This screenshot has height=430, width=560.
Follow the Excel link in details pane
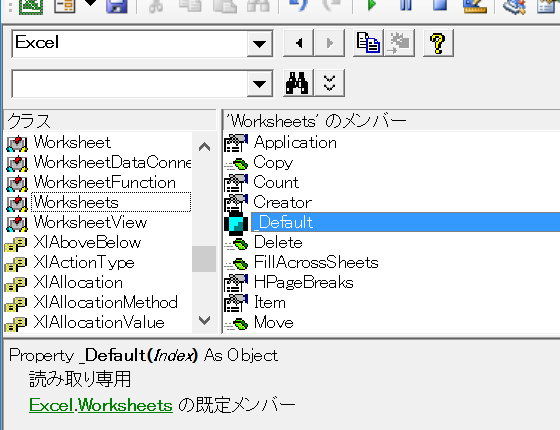click(51, 405)
